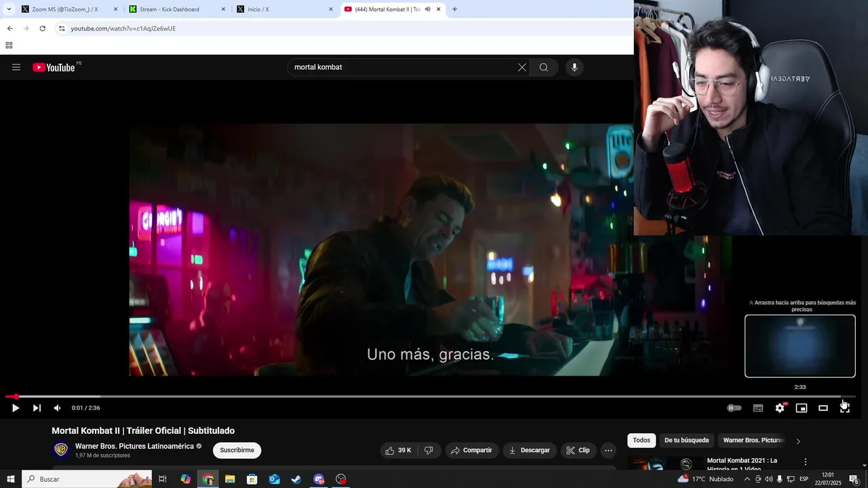Screen dimensions: 868x488
Task: Open the Windows Start menu
Action: coord(10,479)
